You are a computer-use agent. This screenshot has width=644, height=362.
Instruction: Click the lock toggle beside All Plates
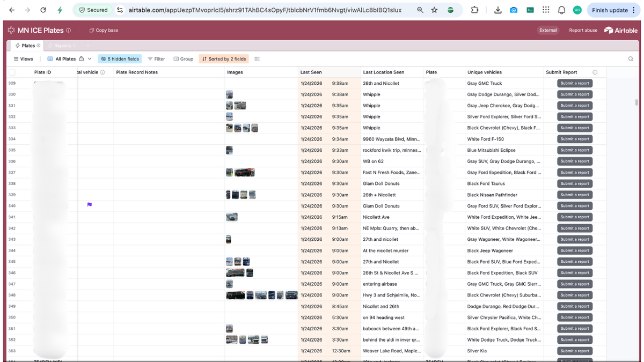coord(82,59)
